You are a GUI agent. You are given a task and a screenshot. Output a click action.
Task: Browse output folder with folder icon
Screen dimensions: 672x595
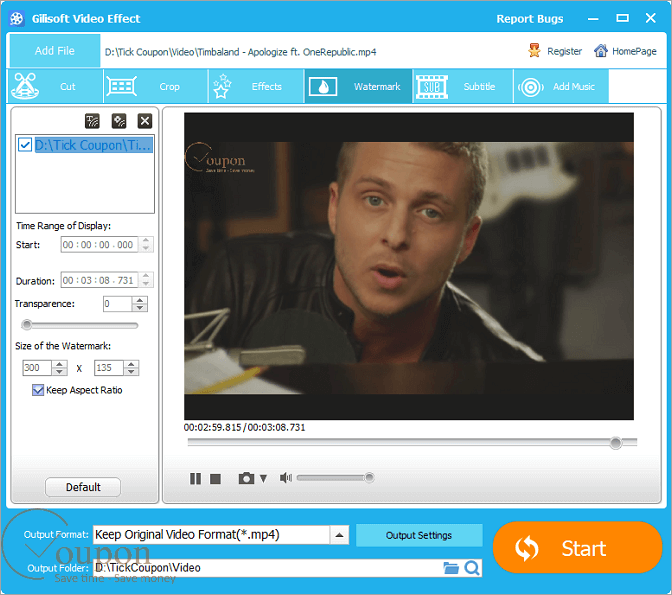pyautogui.click(x=450, y=568)
